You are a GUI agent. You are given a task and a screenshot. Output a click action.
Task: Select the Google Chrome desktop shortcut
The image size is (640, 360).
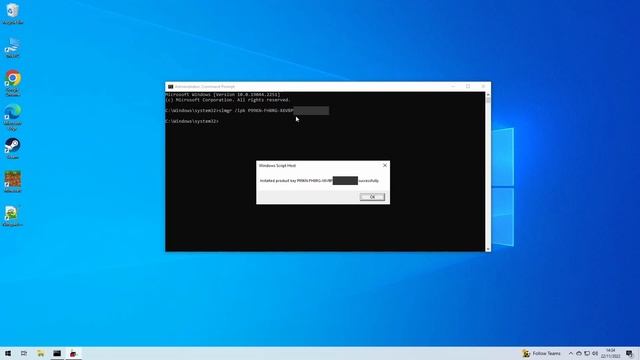pos(13,83)
